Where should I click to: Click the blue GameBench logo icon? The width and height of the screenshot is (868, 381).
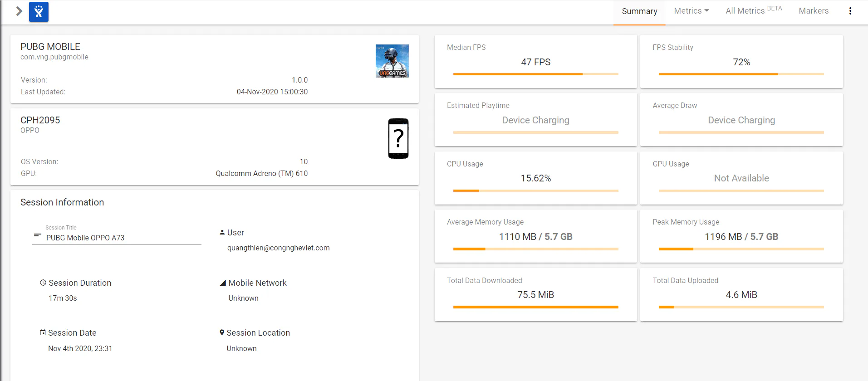[39, 12]
